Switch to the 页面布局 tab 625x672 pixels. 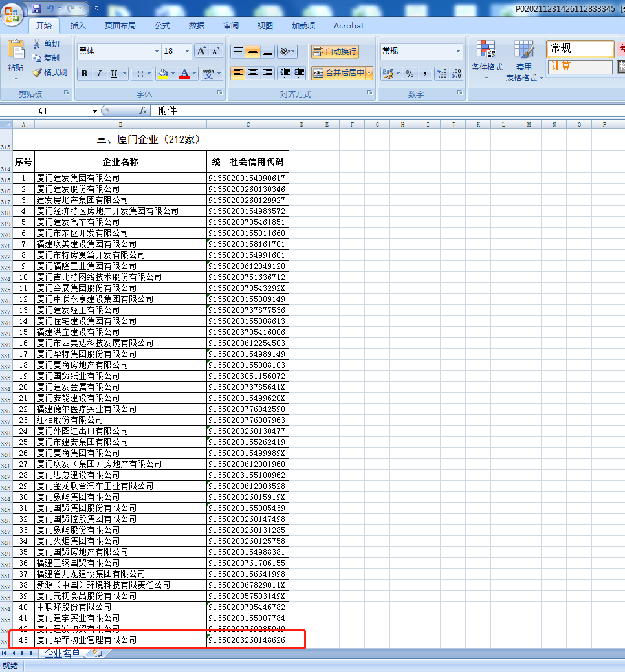point(120,26)
